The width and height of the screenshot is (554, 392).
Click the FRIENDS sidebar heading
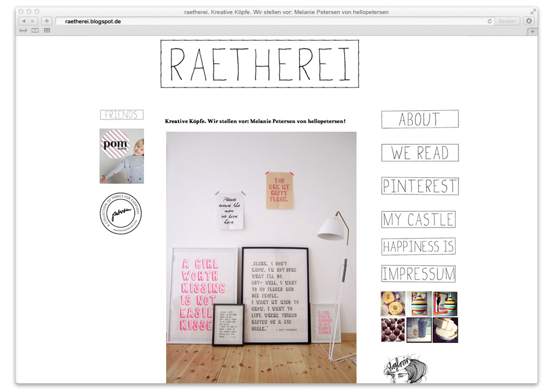121,114
